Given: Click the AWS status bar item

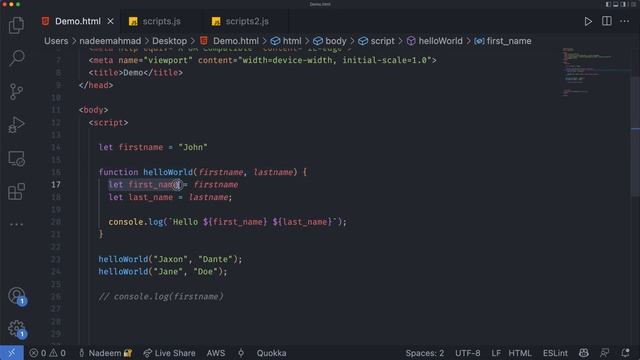Looking at the screenshot, I should coord(216,353).
